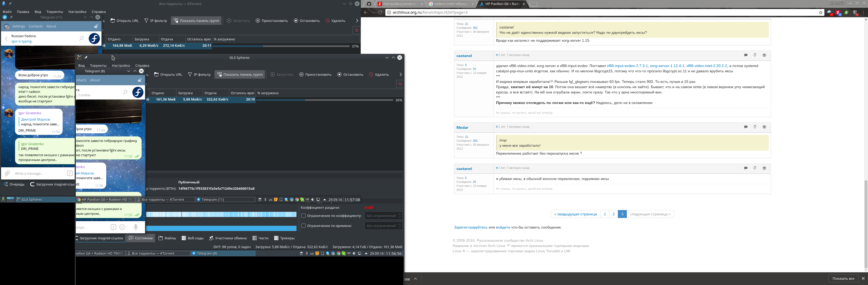868x285 pixels.
Task: Click the microphone icon in the Telegram (8) copy
Action: point(136,227)
